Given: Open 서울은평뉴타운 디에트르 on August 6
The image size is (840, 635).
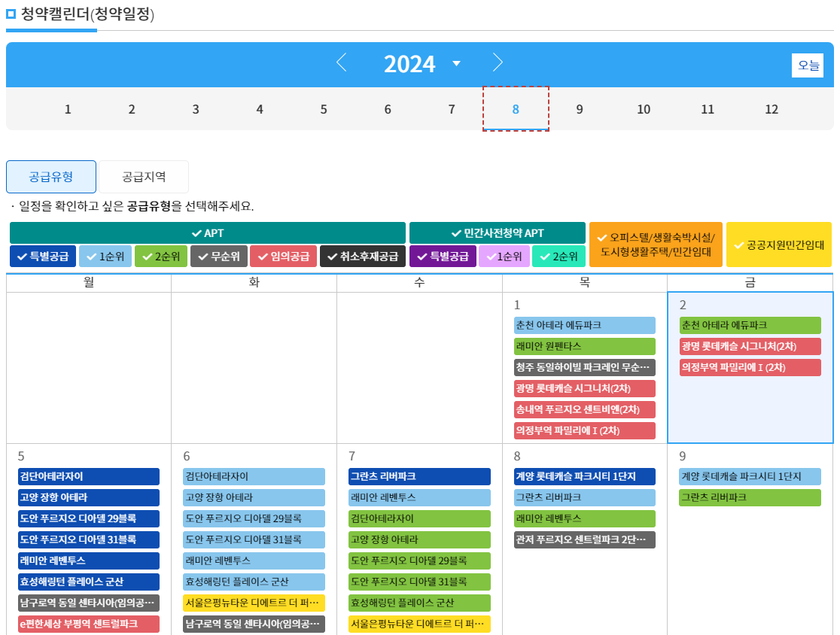Looking at the screenshot, I should [254, 603].
